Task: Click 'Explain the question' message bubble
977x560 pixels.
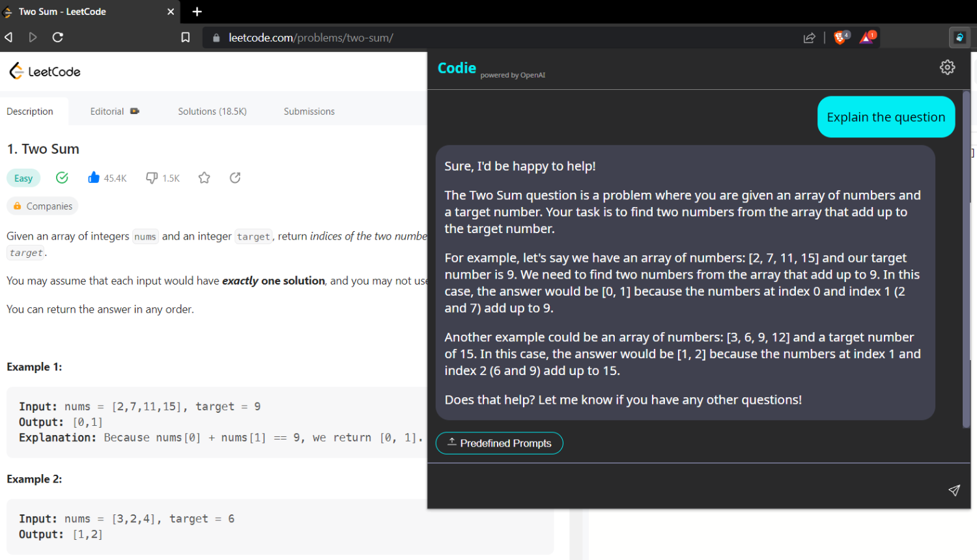Action: tap(886, 117)
